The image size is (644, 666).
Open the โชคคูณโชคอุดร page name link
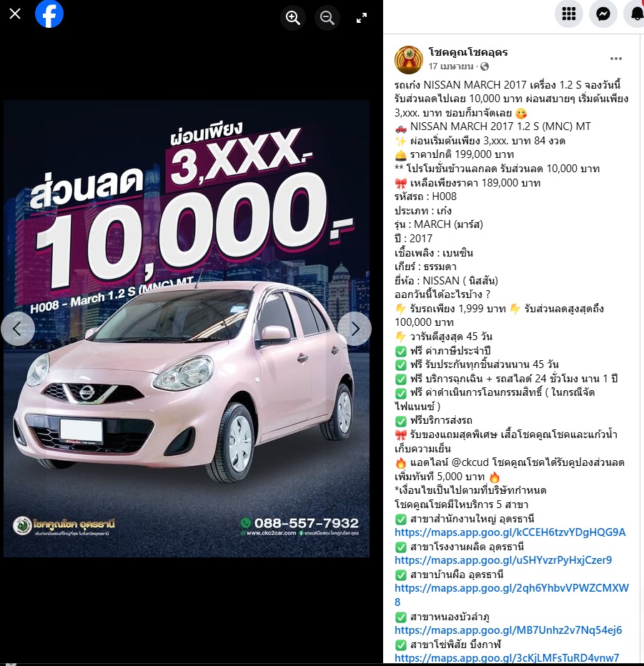(x=468, y=52)
